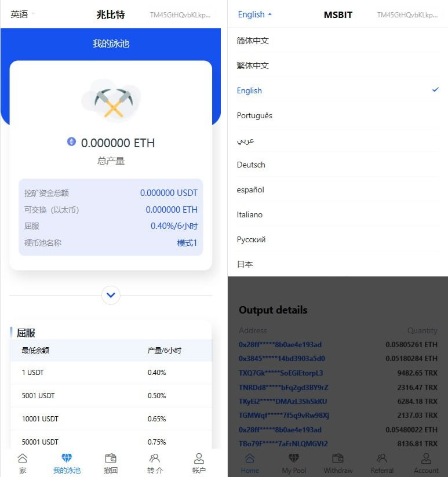Expand the 英语 language dropdown
This screenshot has width=448, height=477.
click(x=23, y=14)
